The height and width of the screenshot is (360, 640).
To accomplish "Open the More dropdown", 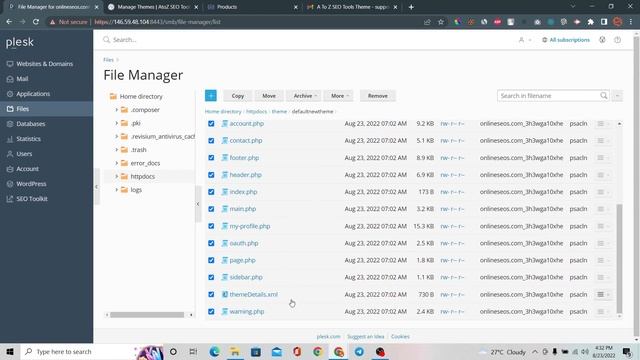I will coord(339,96).
